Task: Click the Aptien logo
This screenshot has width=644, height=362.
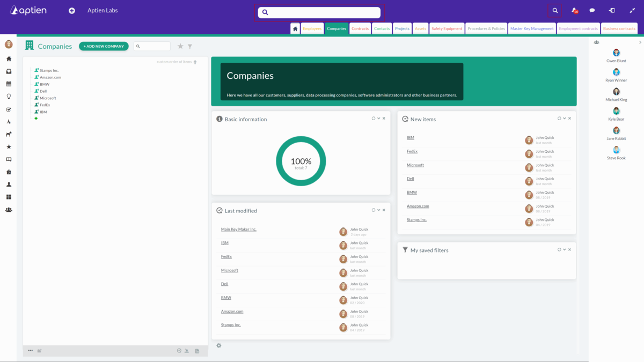Action: (28, 10)
